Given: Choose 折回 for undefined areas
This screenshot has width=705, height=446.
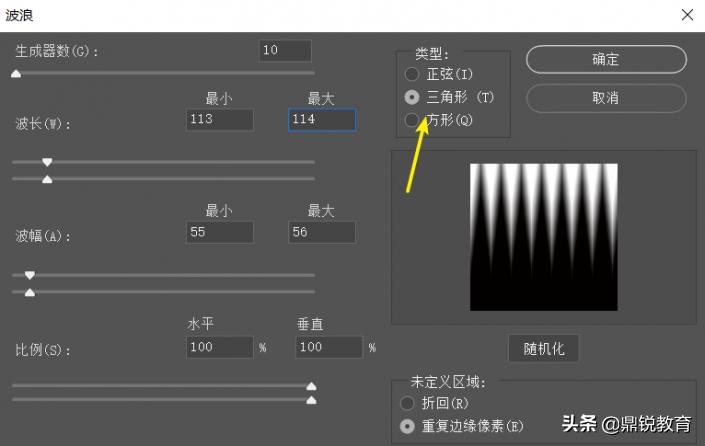Looking at the screenshot, I should pos(434,403).
